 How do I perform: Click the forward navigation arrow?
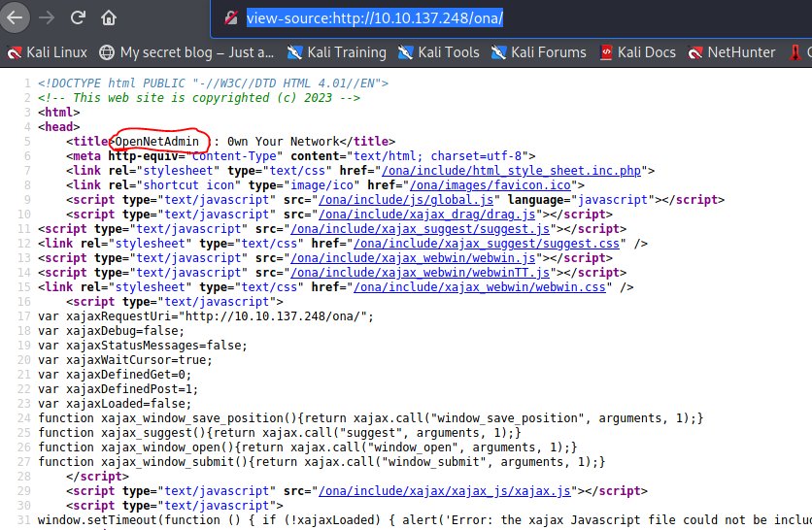(x=46, y=17)
